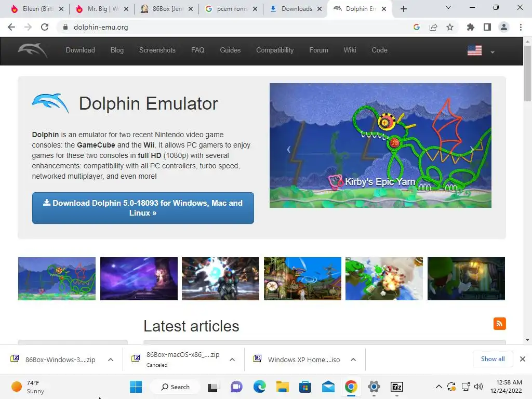Select the purple night-sky screenshot thumbnail
This screenshot has height=399, width=532.
click(139, 278)
